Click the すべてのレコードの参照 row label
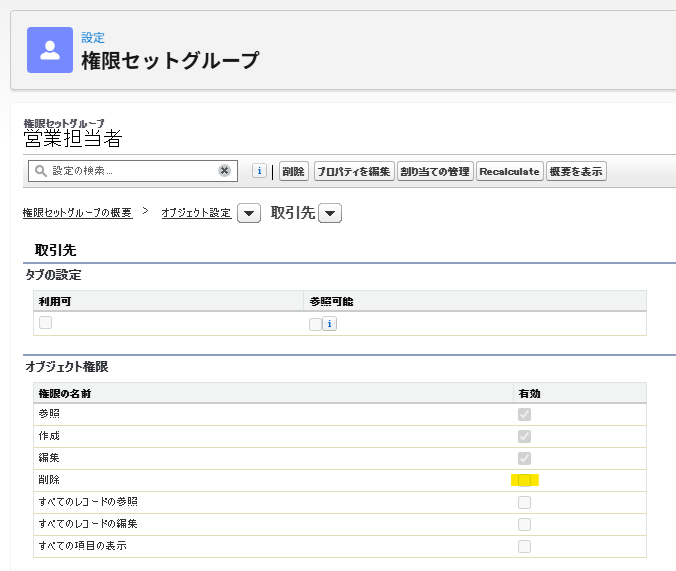 (x=88, y=502)
